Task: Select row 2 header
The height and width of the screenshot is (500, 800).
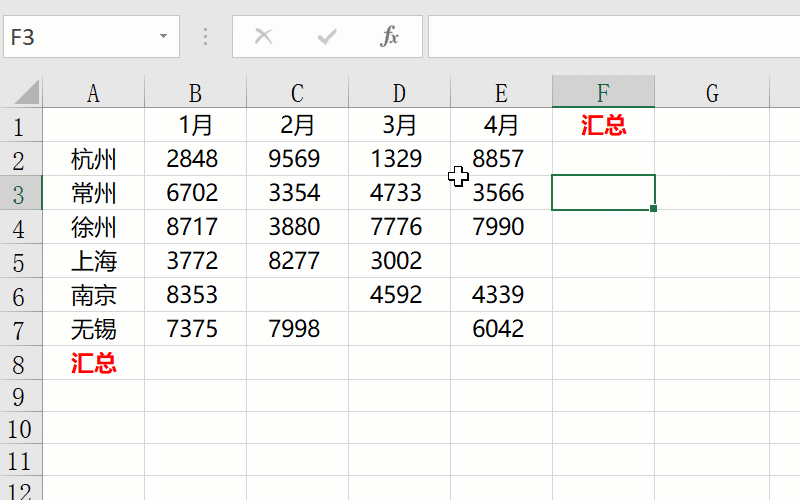Action: click(21, 159)
